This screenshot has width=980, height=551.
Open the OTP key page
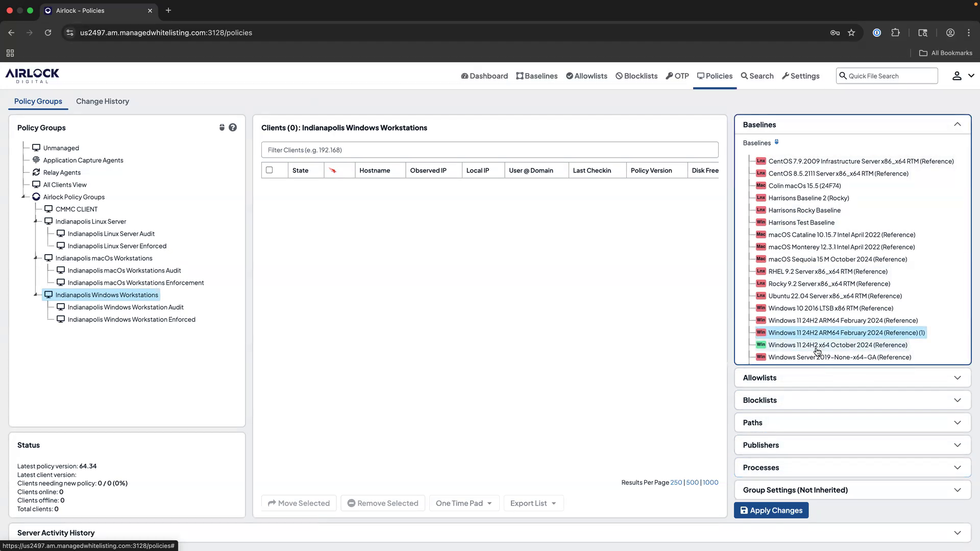coord(677,76)
